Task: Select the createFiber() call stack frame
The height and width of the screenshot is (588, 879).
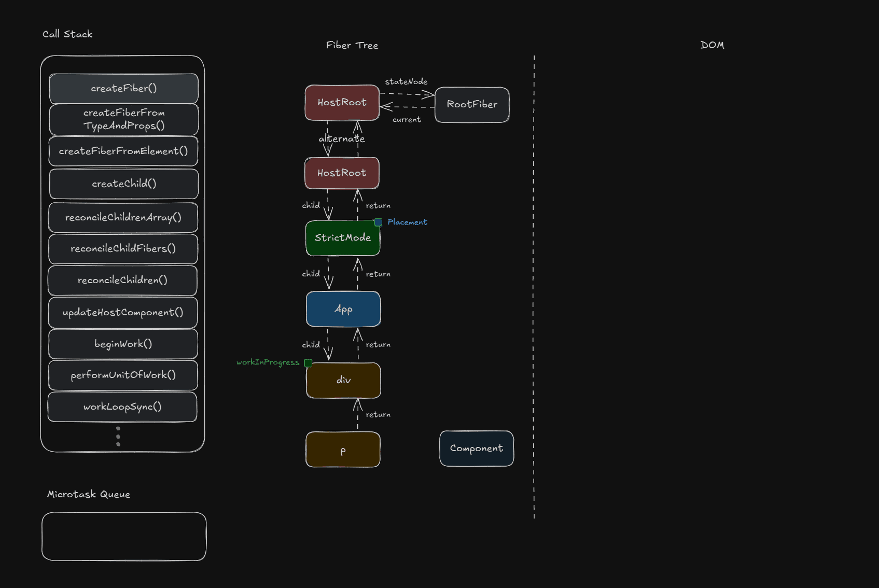Action: pos(123,88)
